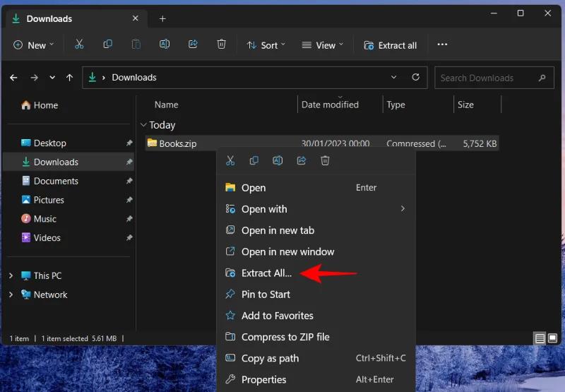This screenshot has height=392, width=565.
Task: Collapse the Today group
Action: click(144, 125)
